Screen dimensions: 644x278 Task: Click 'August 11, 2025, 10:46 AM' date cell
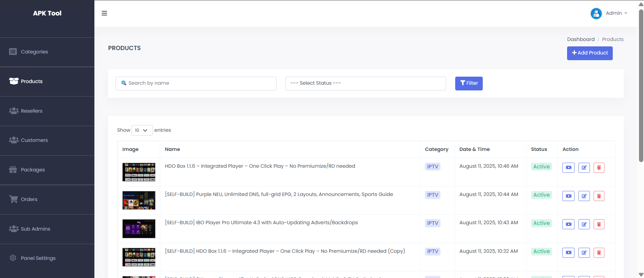coord(488,166)
